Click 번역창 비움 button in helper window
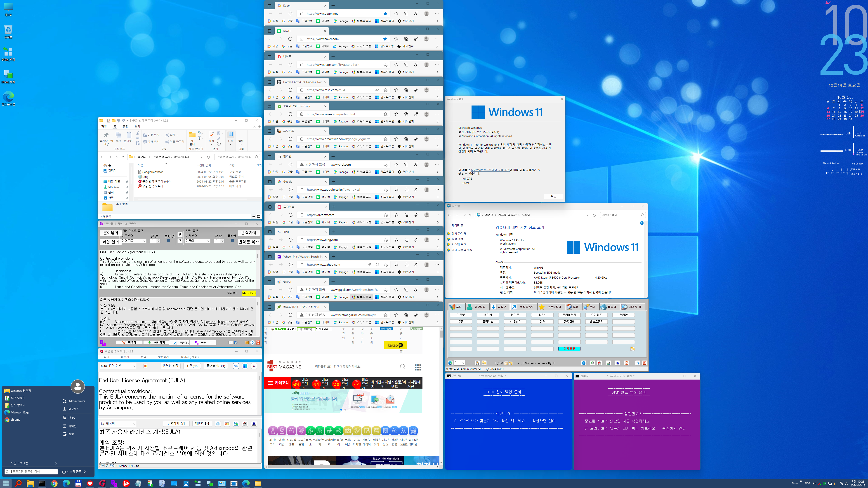The height and width of the screenshot is (488, 868). click(171, 366)
